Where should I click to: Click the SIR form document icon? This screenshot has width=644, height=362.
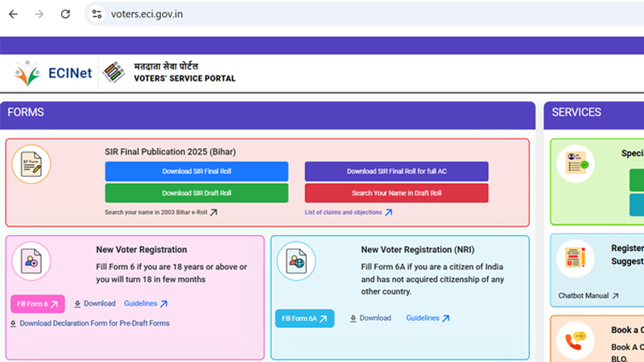pyautogui.click(x=31, y=165)
